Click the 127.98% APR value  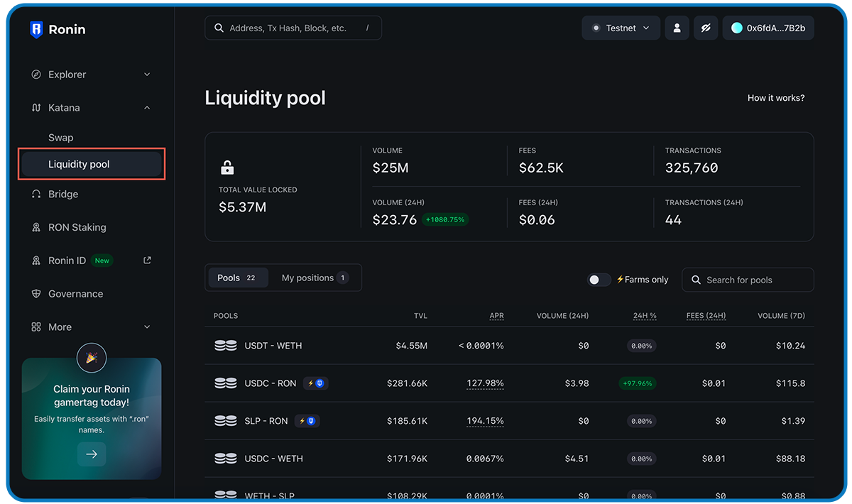point(485,383)
